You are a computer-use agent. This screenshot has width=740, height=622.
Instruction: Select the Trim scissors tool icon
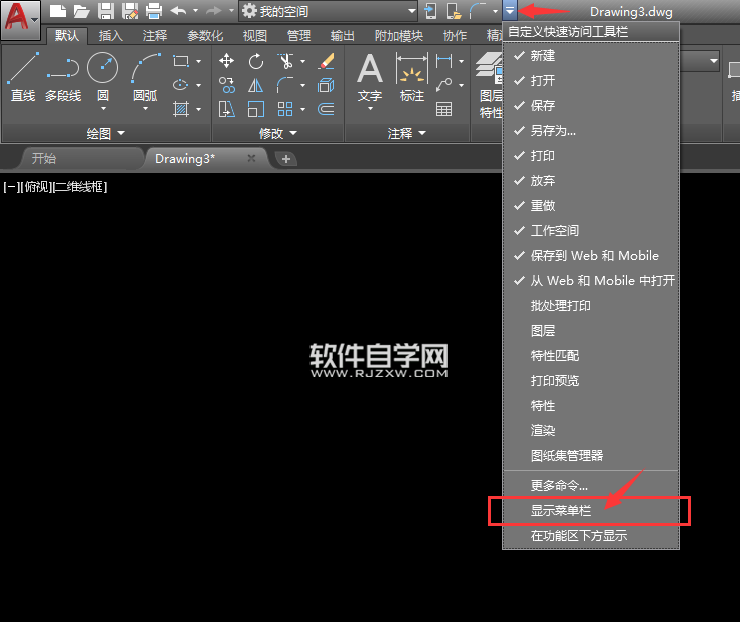[x=285, y=61]
